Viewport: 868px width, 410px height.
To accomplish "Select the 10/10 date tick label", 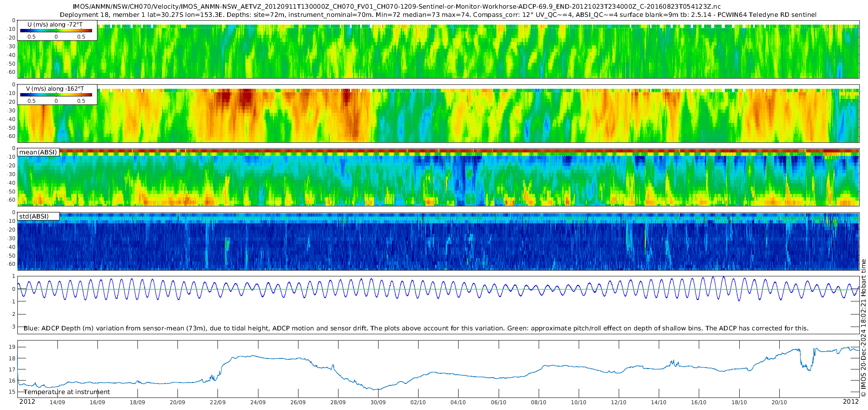I will (x=579, y=402).
